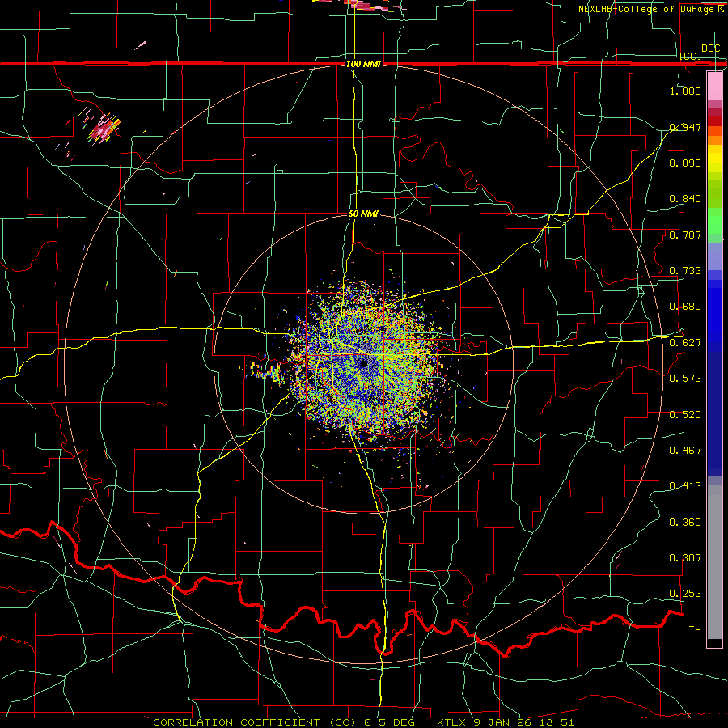Select the 0.467 color scale value
This screenshot has height=728, width=728.
coord(685,451)
